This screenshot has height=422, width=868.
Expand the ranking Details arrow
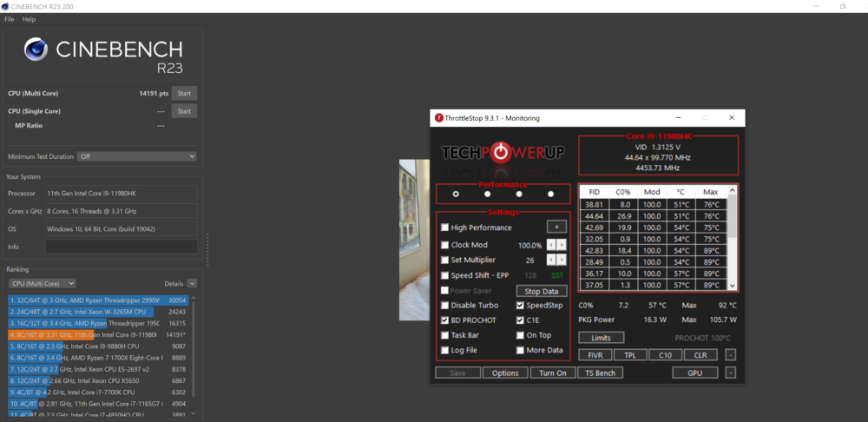(x=192, y=283)
